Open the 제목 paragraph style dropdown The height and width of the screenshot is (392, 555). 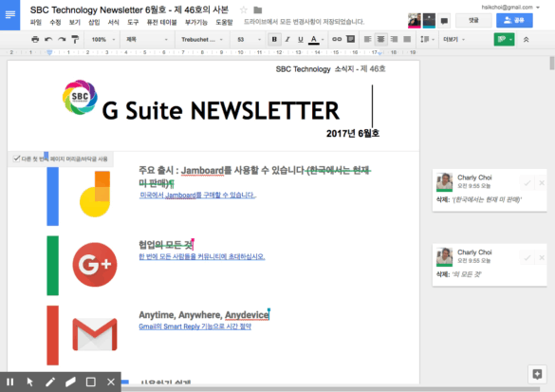(146, 39)
